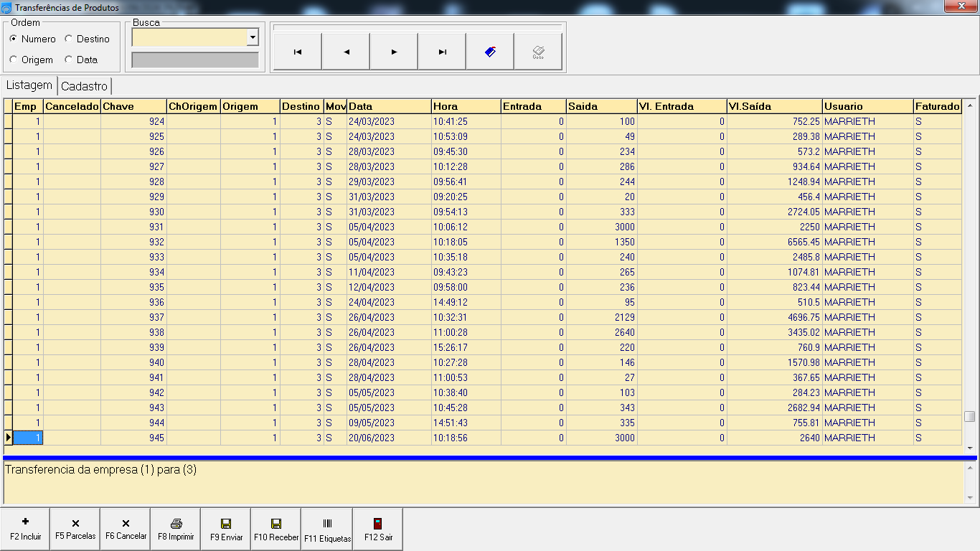Jump to the last record
This screenshot has height=551, width=980.
(442, 52)
